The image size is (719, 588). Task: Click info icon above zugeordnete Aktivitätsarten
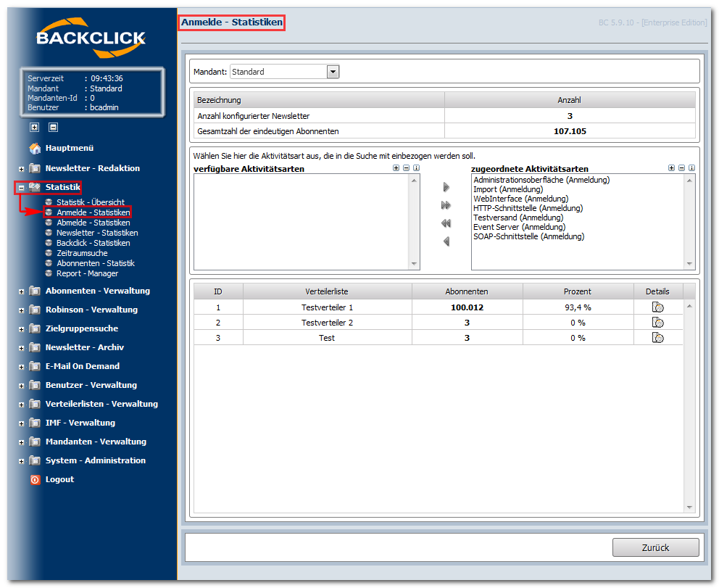click(691, 168)
